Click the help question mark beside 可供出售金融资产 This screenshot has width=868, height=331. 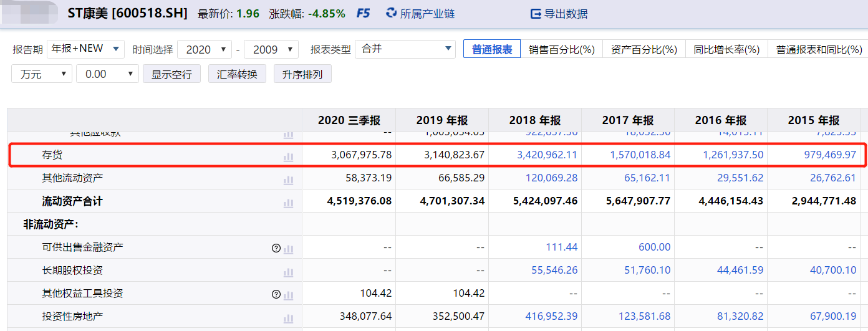pyautogui.click(x=276, y=248)
